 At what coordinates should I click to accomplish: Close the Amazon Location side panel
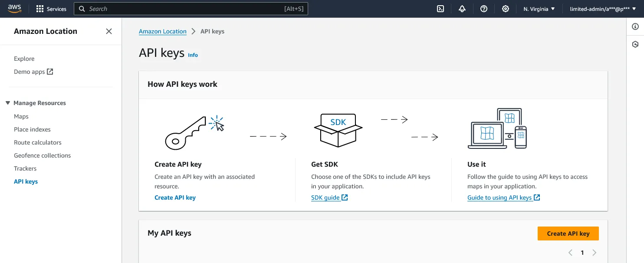(109, 31)
